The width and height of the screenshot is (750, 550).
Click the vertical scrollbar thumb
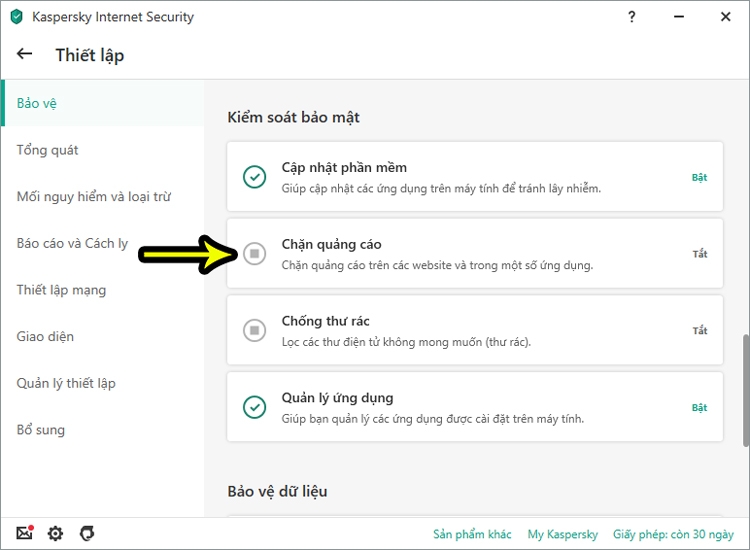coord(743,390)
